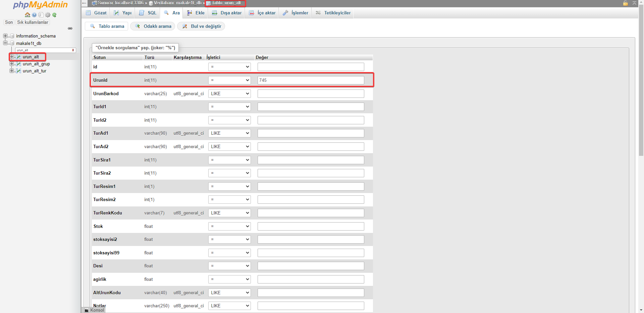The height and width of the screenshot is (313, 644).
Task: Select urun_alt_tur table in tree
Action: click(x=35, y=71)
